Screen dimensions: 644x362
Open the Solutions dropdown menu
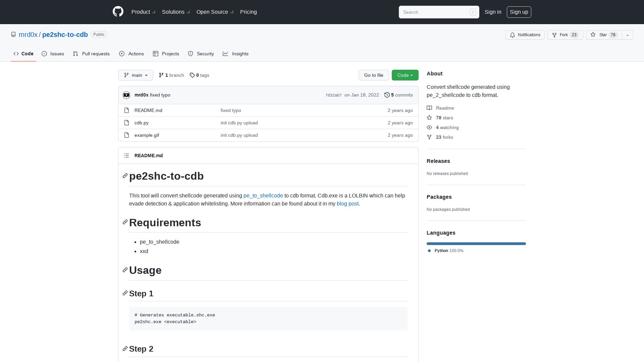tap(176, 12)
